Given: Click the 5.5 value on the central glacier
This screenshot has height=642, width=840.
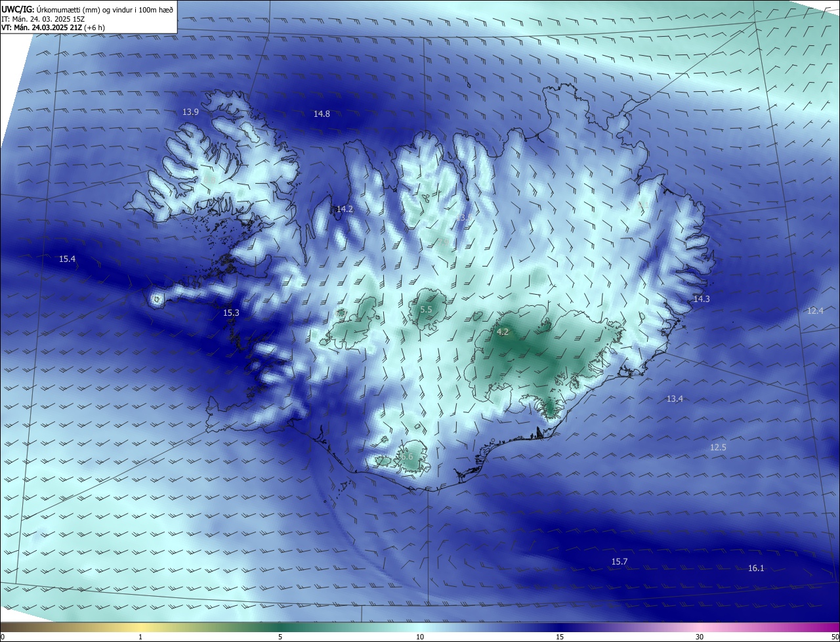Looking at the screenshot, I should (x=426, y=310).
